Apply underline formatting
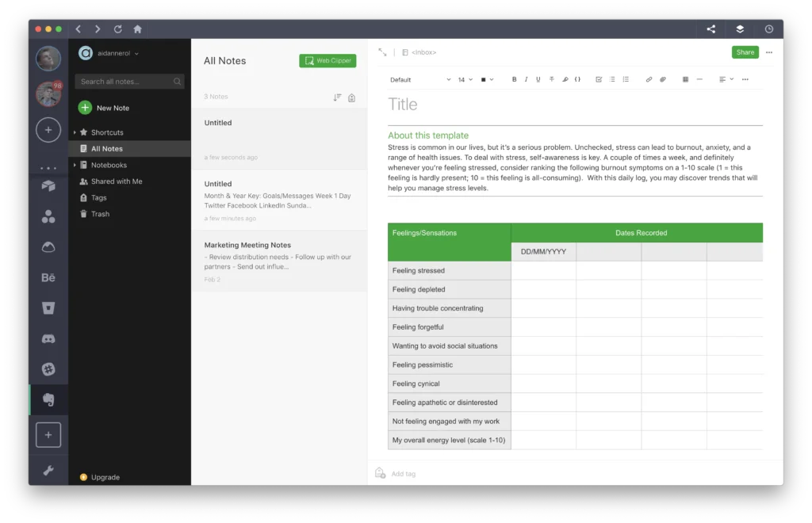The image size is (812, 523). (x=538, y=80)
